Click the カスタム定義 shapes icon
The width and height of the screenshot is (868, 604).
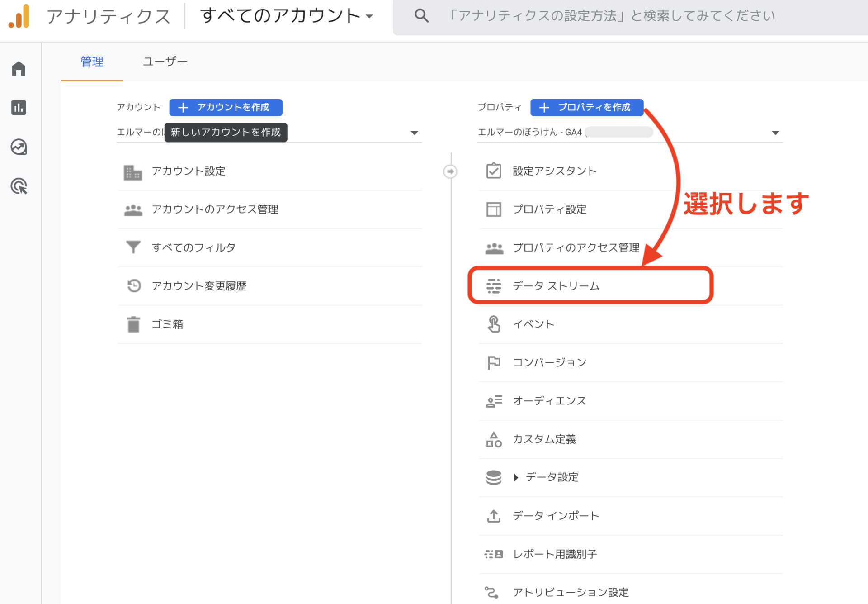click(494, 439)
